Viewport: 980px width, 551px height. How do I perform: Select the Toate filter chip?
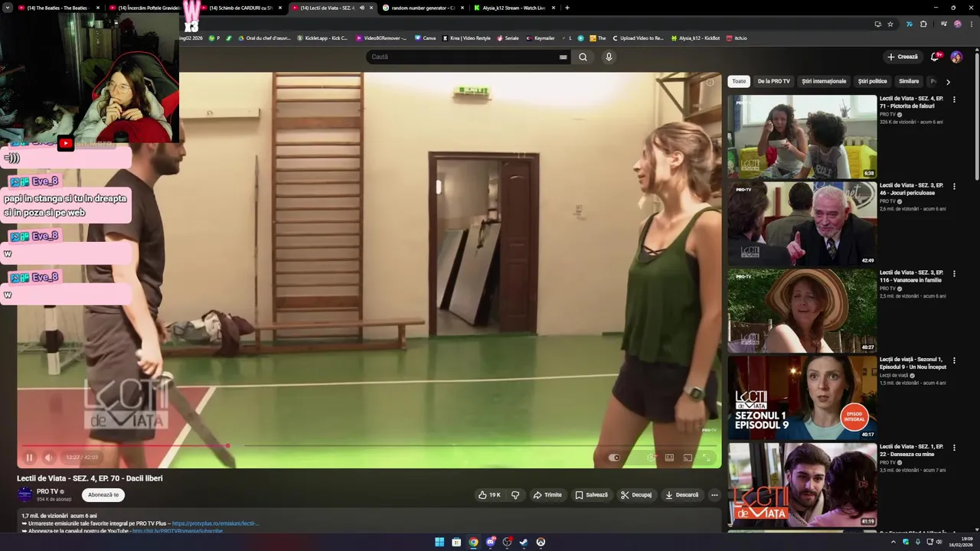coord(739,81)
